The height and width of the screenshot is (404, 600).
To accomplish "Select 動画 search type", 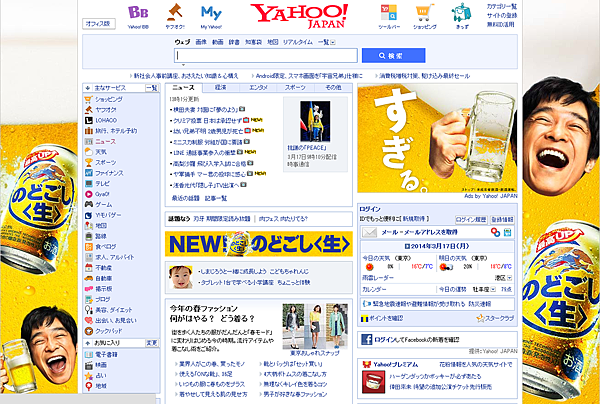I will (x=217, y=42).
